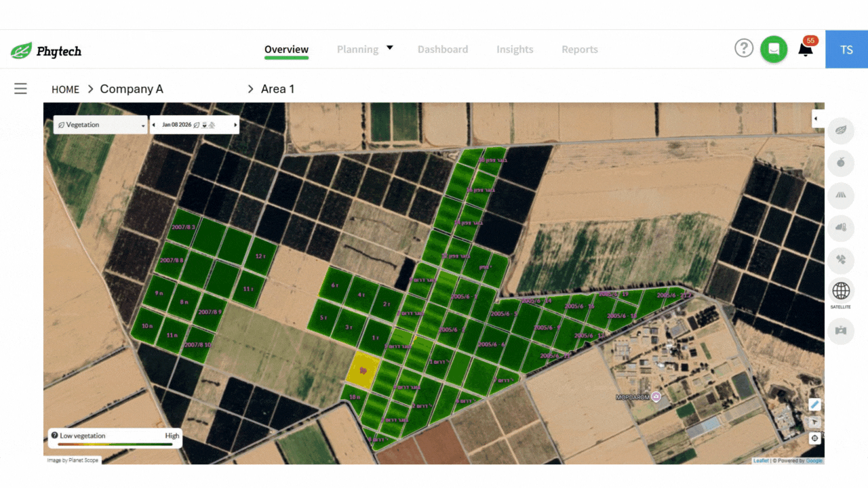Open the fruit growth layer icon
Image resolution: width=868 pixels, height=488 pixels.
(x=841, y=163)
